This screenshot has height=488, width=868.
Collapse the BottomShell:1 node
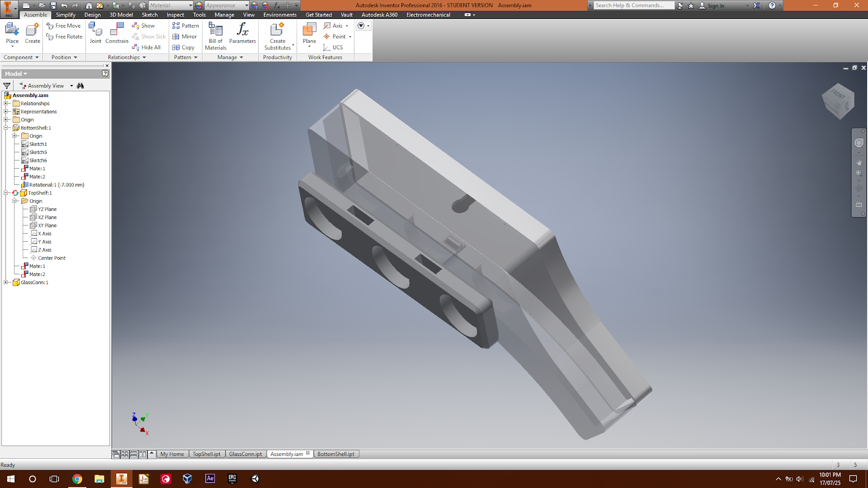click(6, 127)
